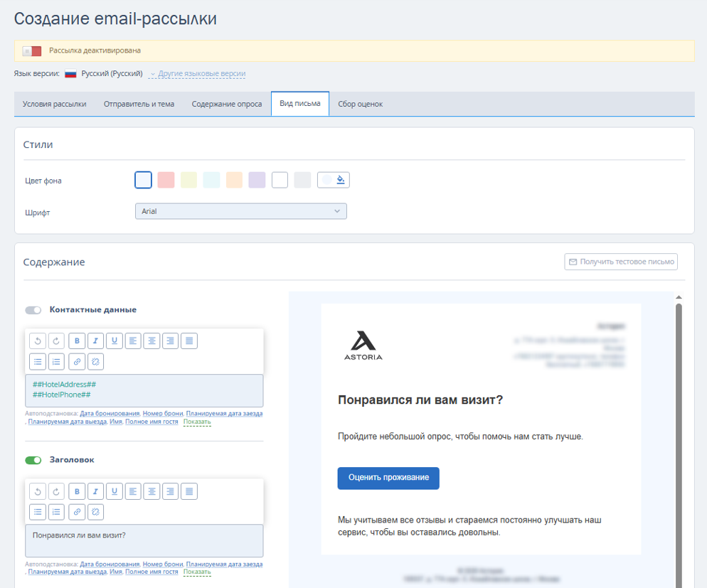Screen dimensions: 707x588
Task: Disable the Заголовок toggle
Action: click(33, 460)
